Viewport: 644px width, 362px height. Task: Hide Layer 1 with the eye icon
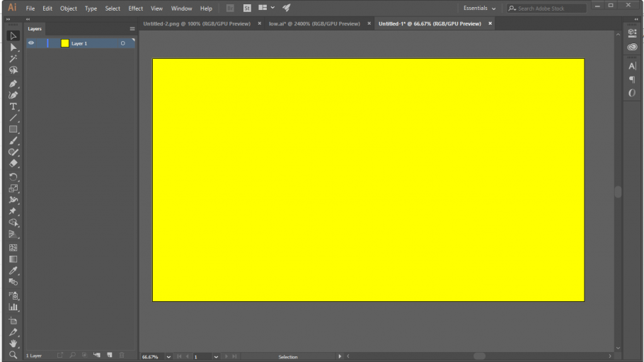pos(31,43)
